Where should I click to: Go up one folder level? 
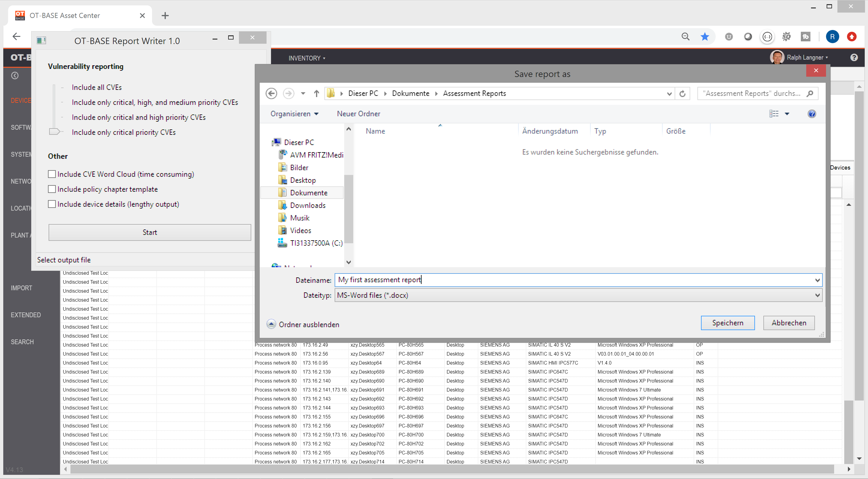(x=316, y=93)
